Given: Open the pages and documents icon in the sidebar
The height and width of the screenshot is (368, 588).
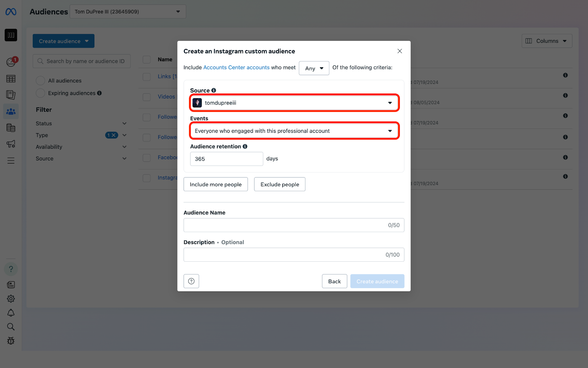Looking at the screenshot, I should [11, 95].
